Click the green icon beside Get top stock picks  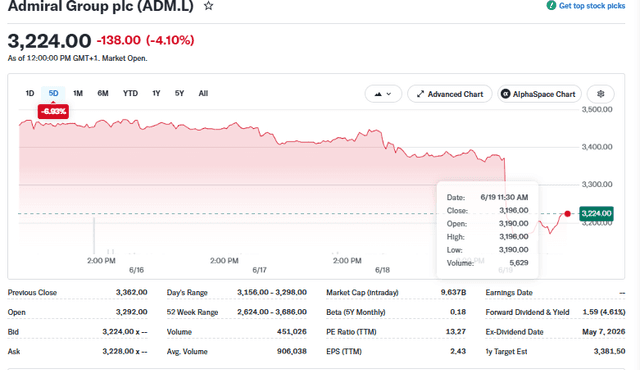pos(551,5)
